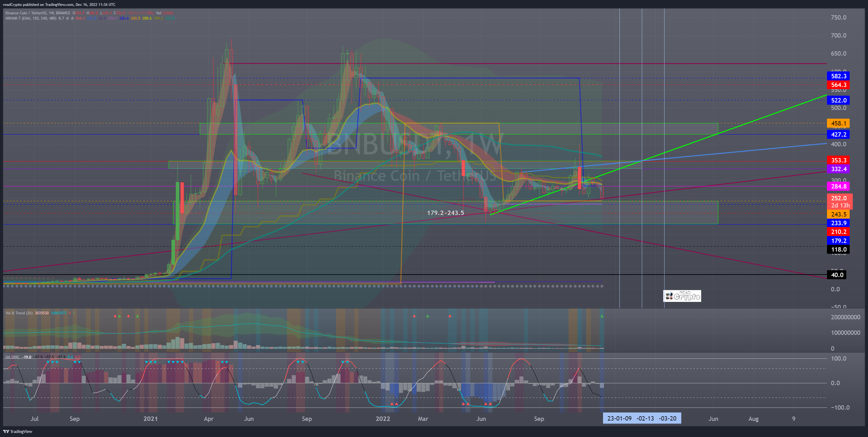Click the READ Crypto logo badge
The image size is (868, 437).
(x=682, y=296)
